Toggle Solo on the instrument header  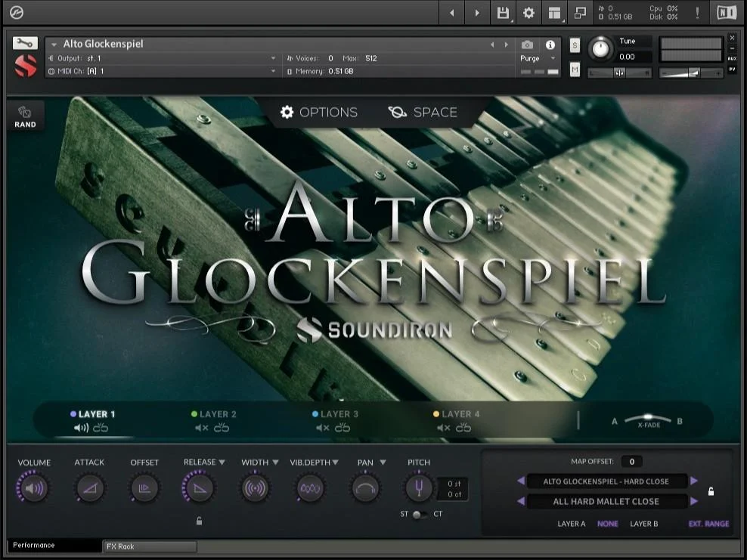(x=575, y=45)
